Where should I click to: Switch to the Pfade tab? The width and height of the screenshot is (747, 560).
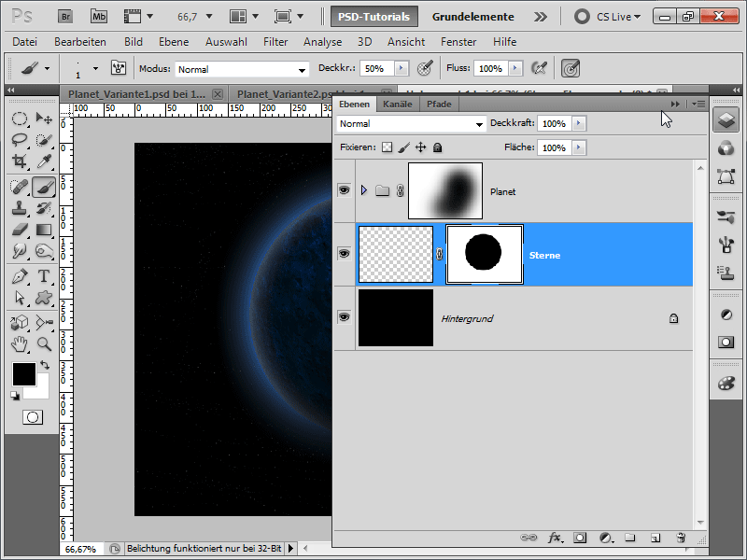pos(439,105)
